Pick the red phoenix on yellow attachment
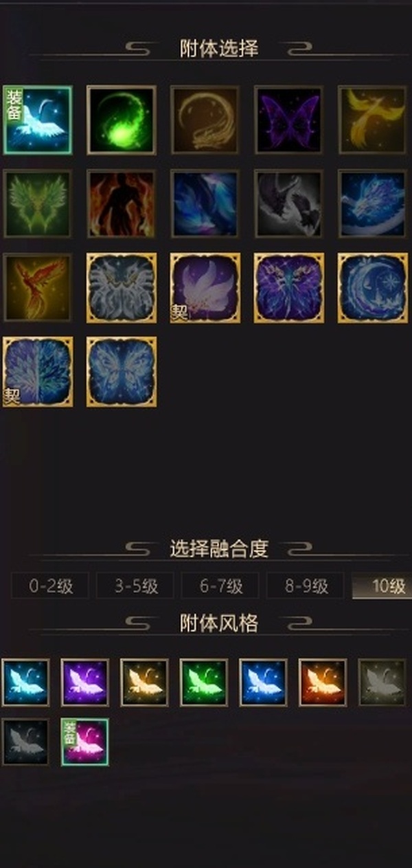This screenshot has height=868, width=412. tap(38, 288)
